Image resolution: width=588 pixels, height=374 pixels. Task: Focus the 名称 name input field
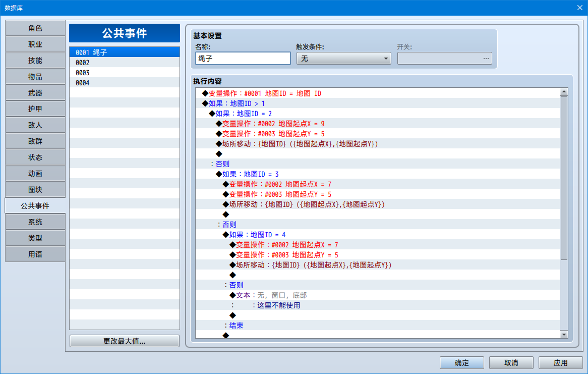pyautogui.click(x=243, y=58)
